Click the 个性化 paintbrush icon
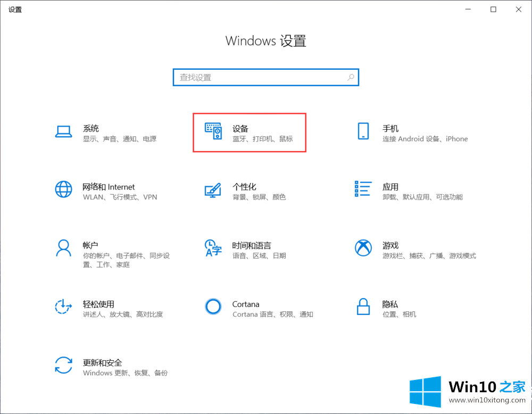This screenshot has width=532, height=414. 213,190
